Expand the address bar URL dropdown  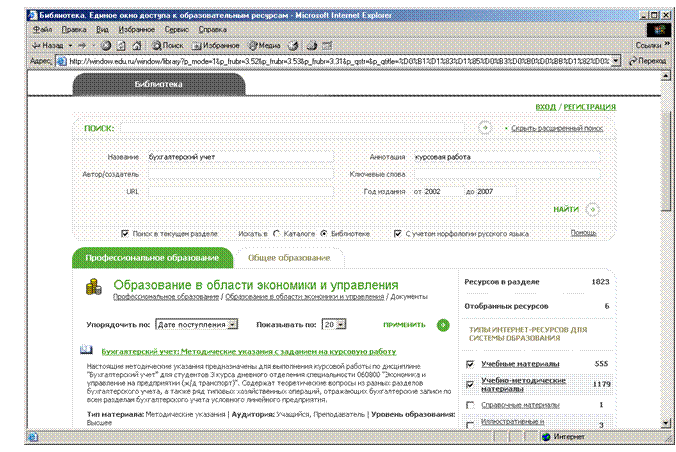click(616, 61)
